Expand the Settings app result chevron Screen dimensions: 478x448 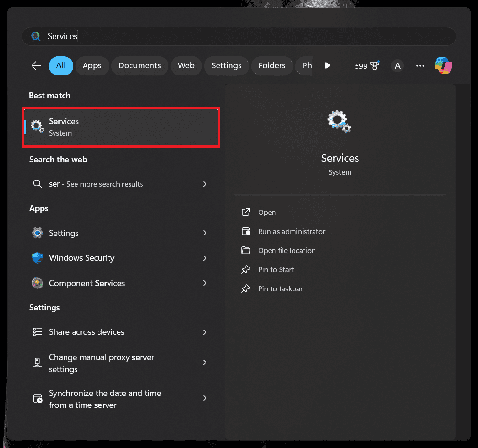coord(205,233)
